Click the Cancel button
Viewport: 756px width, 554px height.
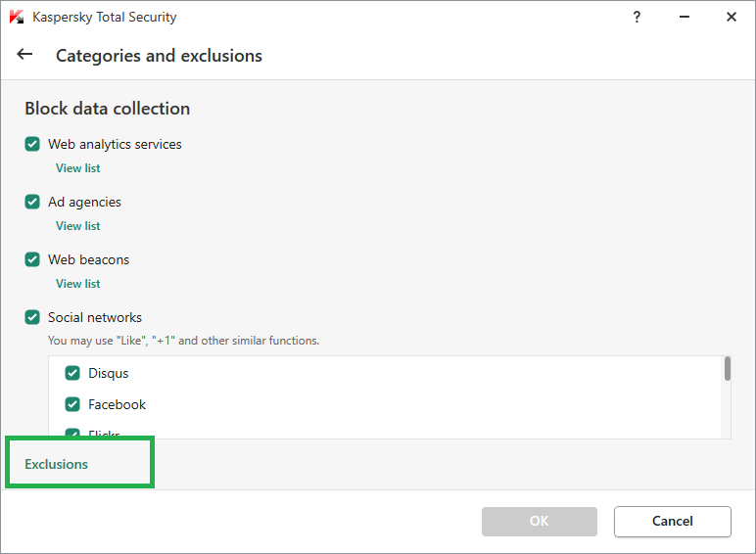(x=672, y=521)
